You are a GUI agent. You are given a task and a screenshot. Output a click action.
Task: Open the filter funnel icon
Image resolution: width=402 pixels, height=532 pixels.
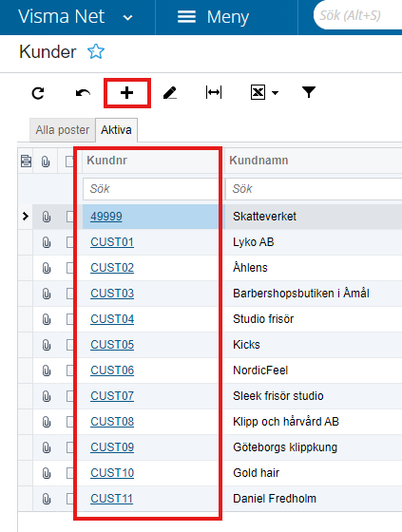[x=309, y=92]
